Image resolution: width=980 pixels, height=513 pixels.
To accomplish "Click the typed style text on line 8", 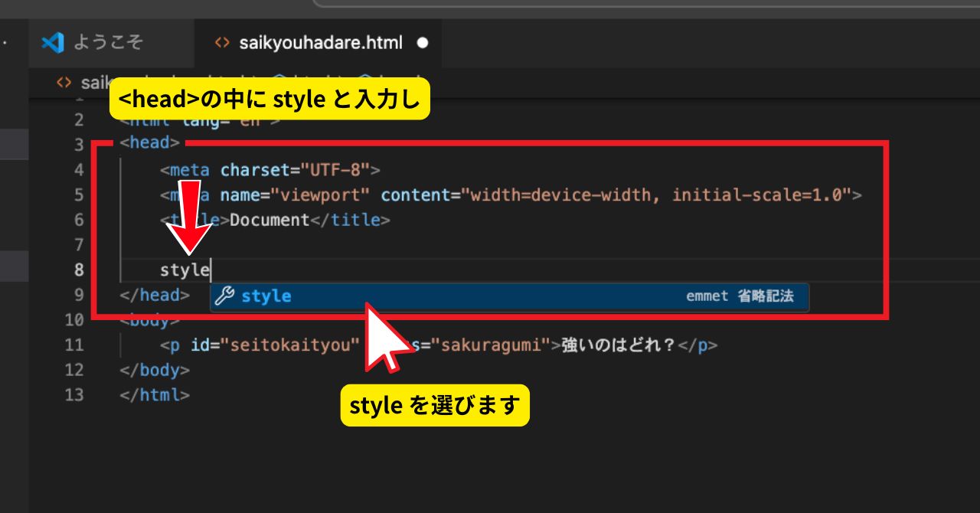I will 185,270.
